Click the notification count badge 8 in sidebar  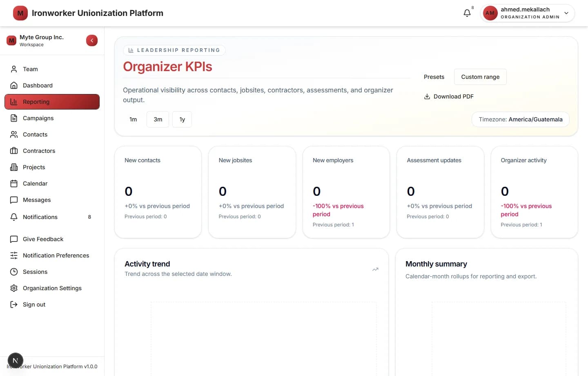[x=89, y=217]
